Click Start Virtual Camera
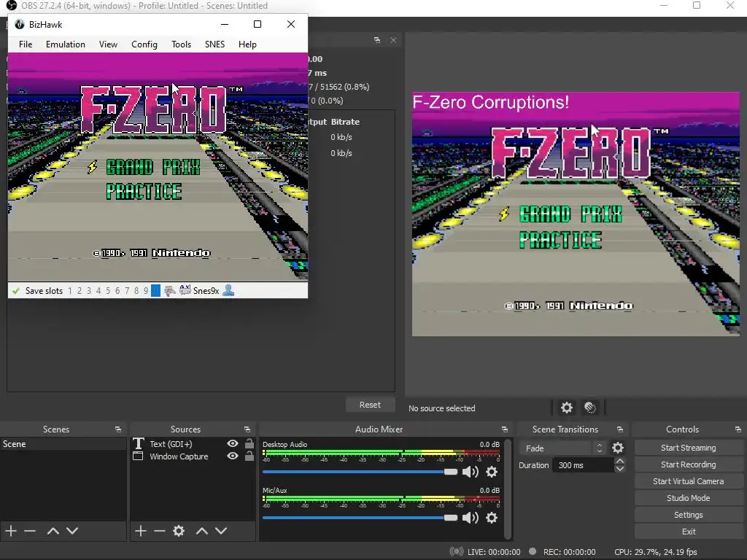 coord(689,481)
